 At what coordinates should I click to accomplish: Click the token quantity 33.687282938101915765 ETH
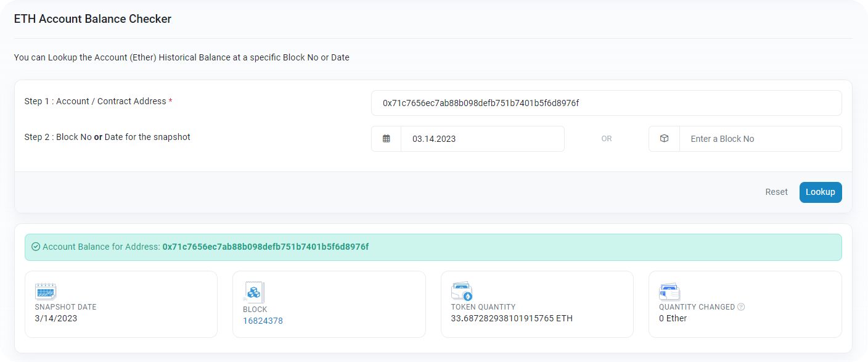click(x=512, y=318)
